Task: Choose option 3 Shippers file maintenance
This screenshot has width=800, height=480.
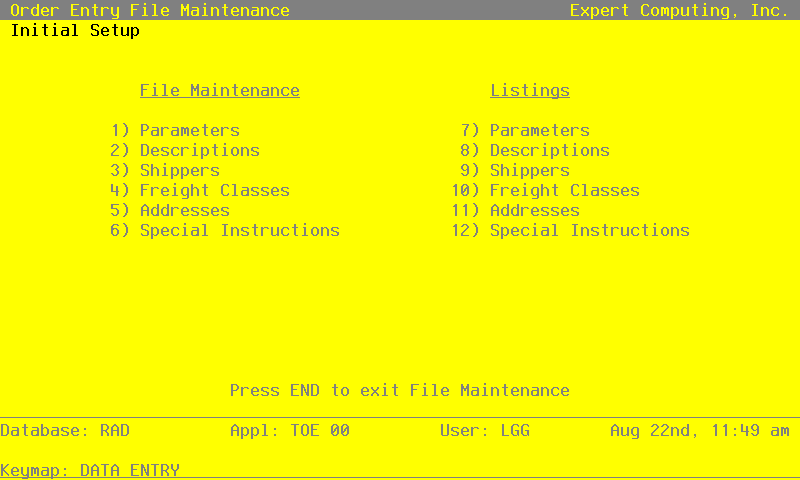Action: (165, 170)
